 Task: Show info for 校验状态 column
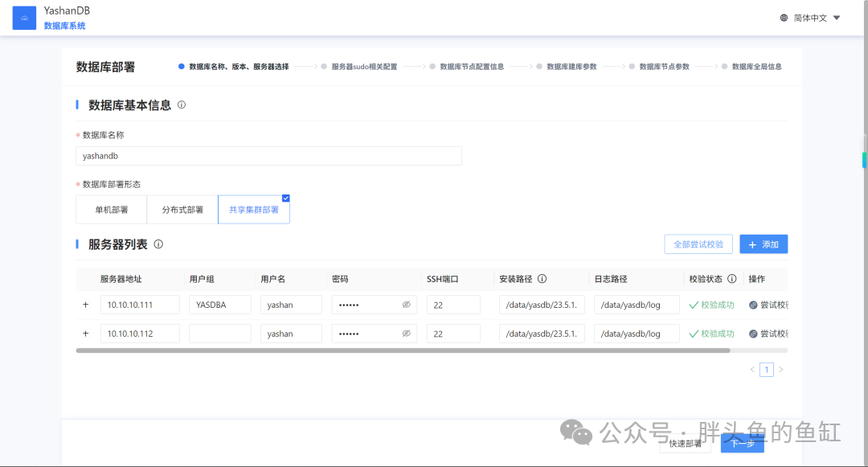(x=732, y=279)
